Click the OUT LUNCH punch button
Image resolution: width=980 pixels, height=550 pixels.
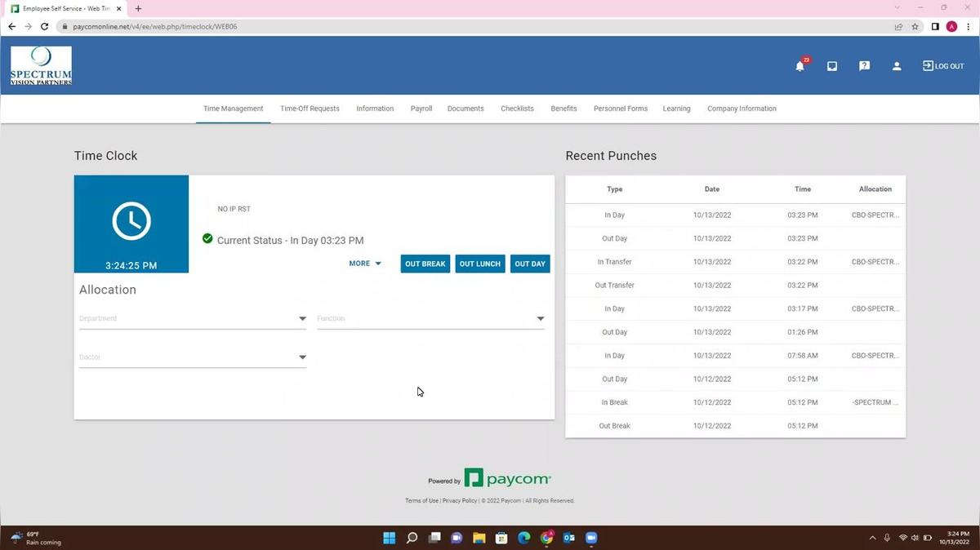point(479,264)
